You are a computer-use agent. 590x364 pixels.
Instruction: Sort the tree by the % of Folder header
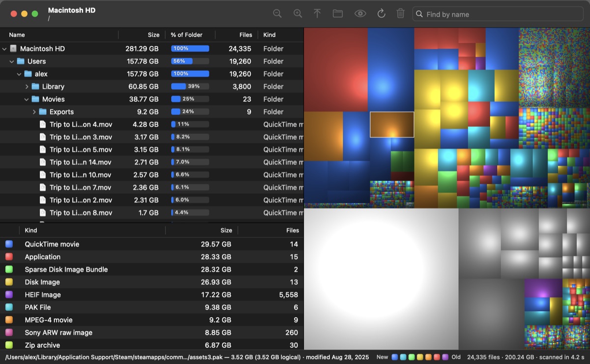click(186, 35)
